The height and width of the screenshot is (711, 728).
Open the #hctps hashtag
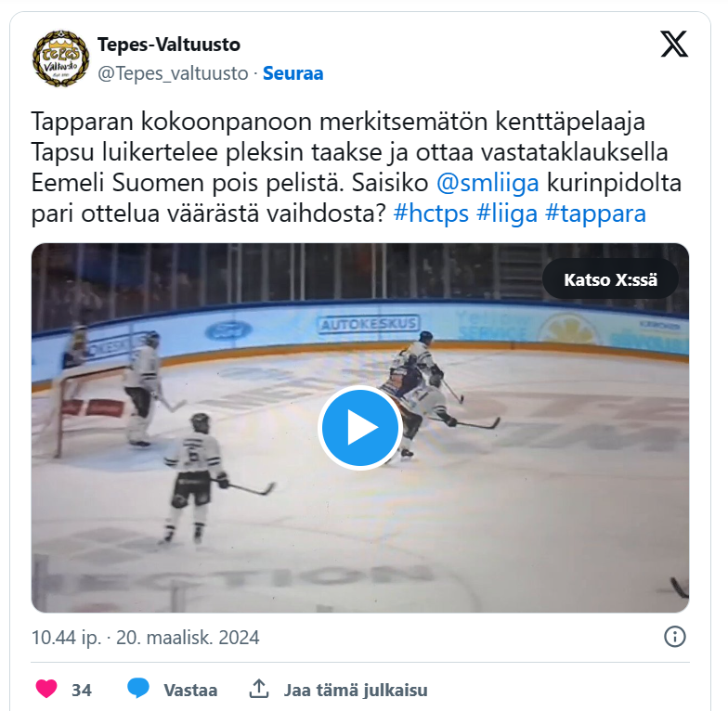click(431, 213)
